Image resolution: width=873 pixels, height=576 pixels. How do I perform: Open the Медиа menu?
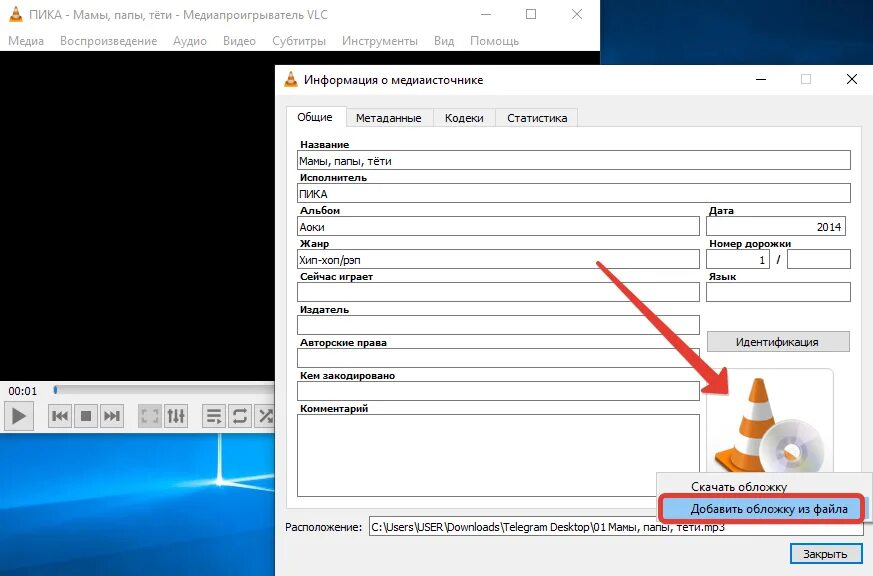[26, 41]
